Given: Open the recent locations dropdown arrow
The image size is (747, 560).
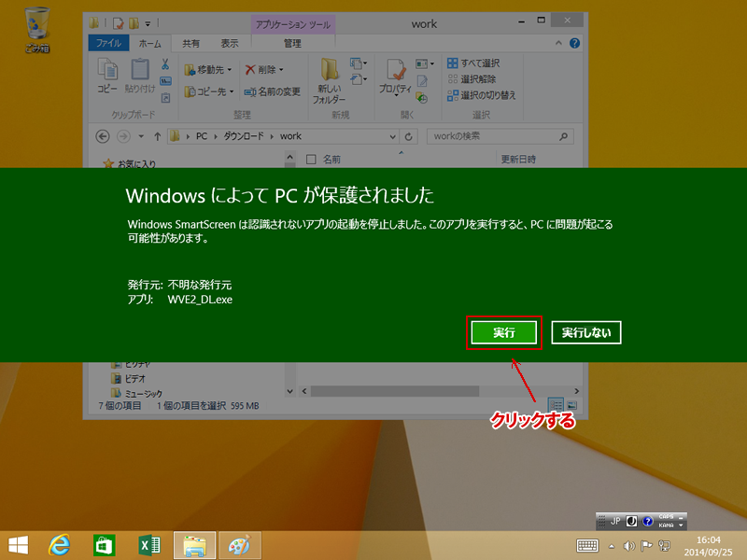Looking at the screenshot, I should pos(141,136).
